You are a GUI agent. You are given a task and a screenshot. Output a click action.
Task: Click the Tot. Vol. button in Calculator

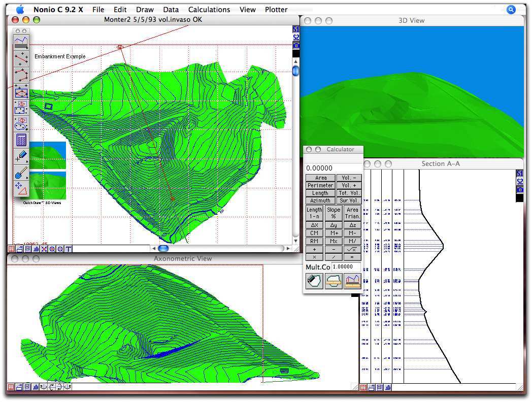[349, 193]
